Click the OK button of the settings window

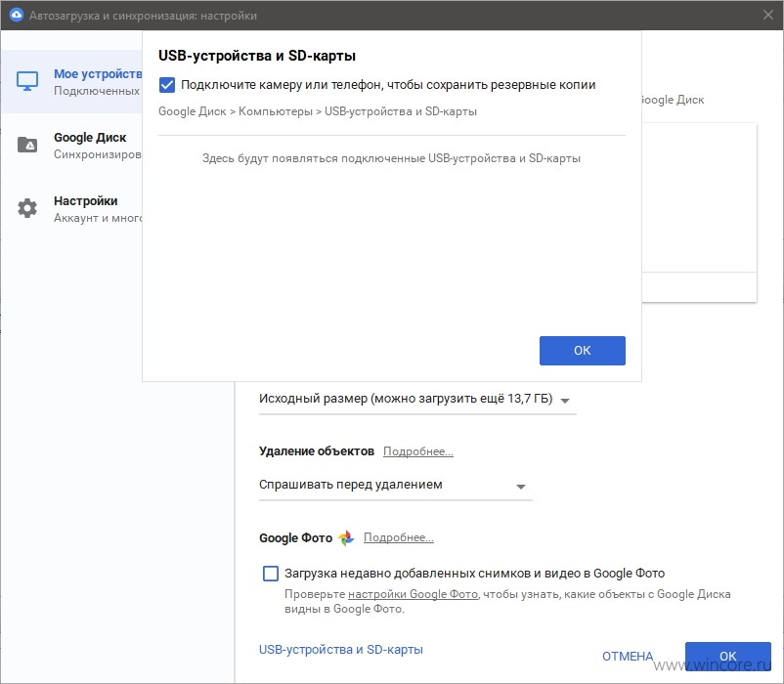point(727,656)
